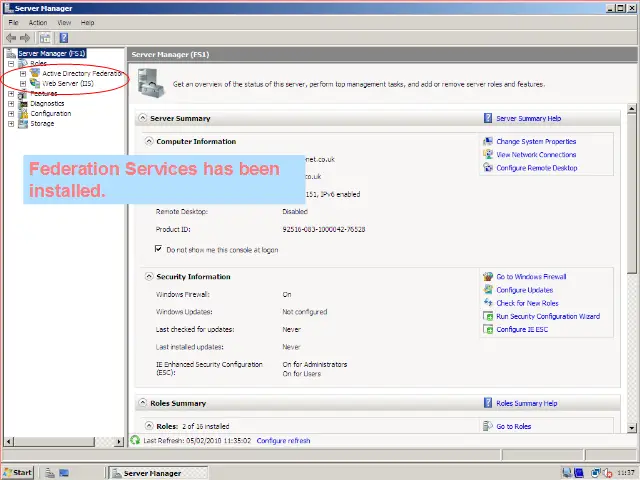This screenshot has height=480, width=640.
Task: Open the View menu
Action: coord(64,22)
